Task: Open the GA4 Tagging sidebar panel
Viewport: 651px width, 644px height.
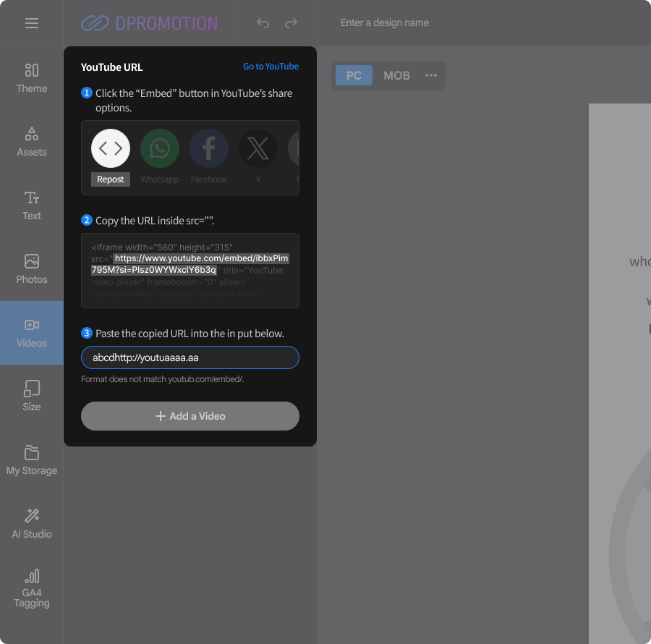Action: 32,588
